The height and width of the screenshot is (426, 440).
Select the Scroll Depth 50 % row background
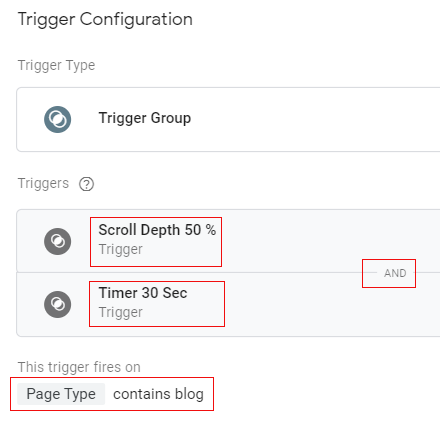coord(228,241)
